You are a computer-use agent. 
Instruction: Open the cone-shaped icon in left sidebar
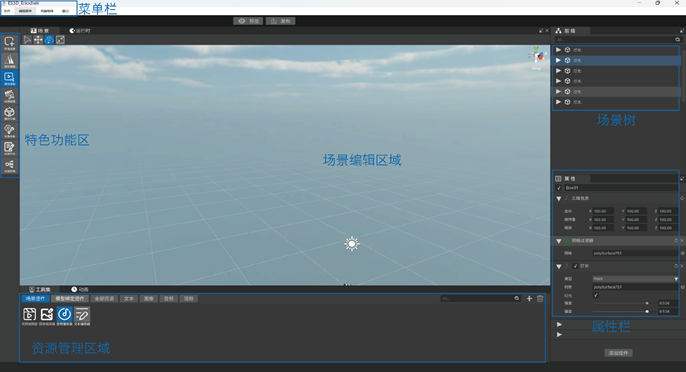tap(9, 60)
